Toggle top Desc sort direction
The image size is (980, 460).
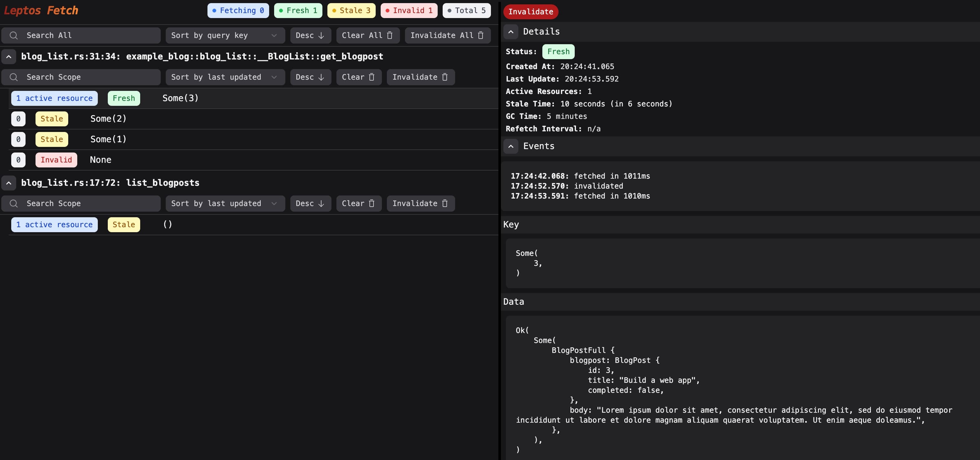310,35
